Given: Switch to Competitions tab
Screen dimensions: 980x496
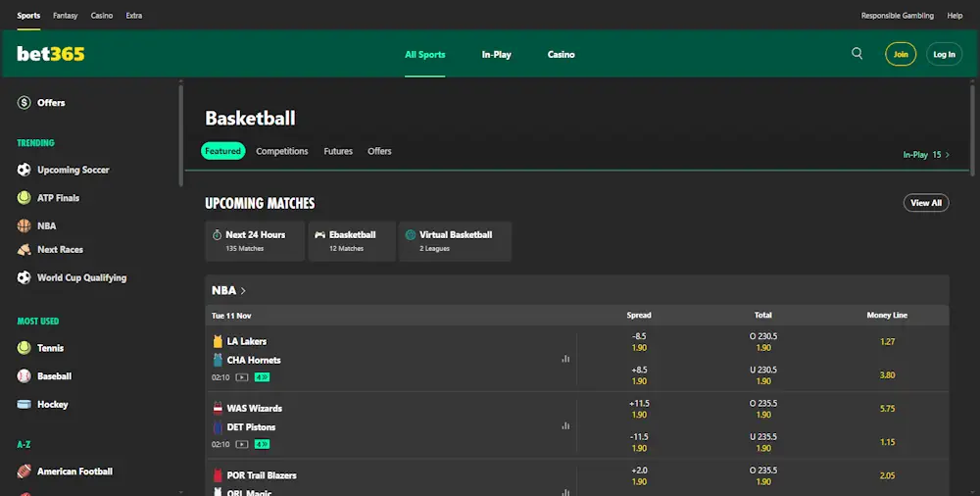Looking at the screenshot, I should pos(282,151).
